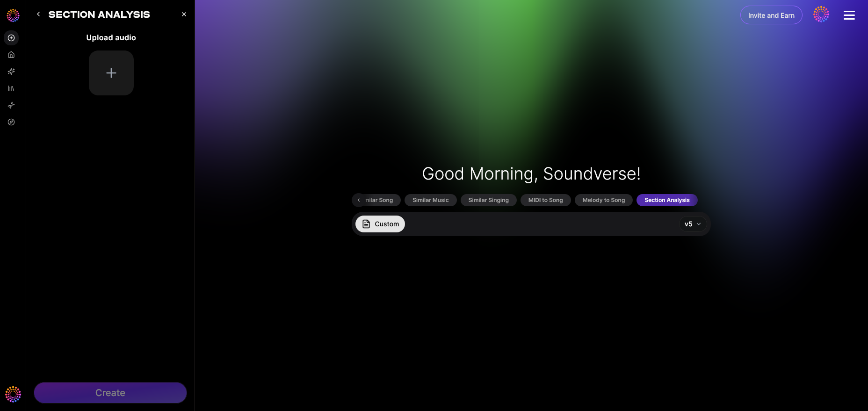Go to Home via sidebar house icon
The width and height of the screenshot is (868, 411).
(x=11, y=55)
